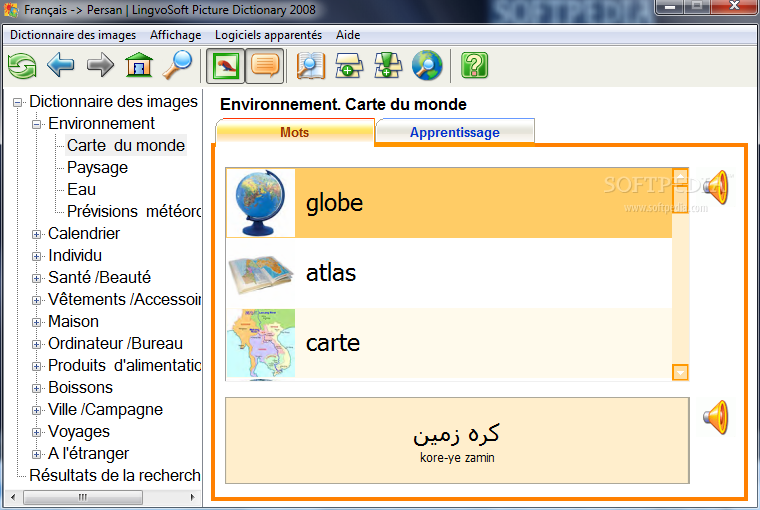Expand the Maison tree node

[36, 322]
